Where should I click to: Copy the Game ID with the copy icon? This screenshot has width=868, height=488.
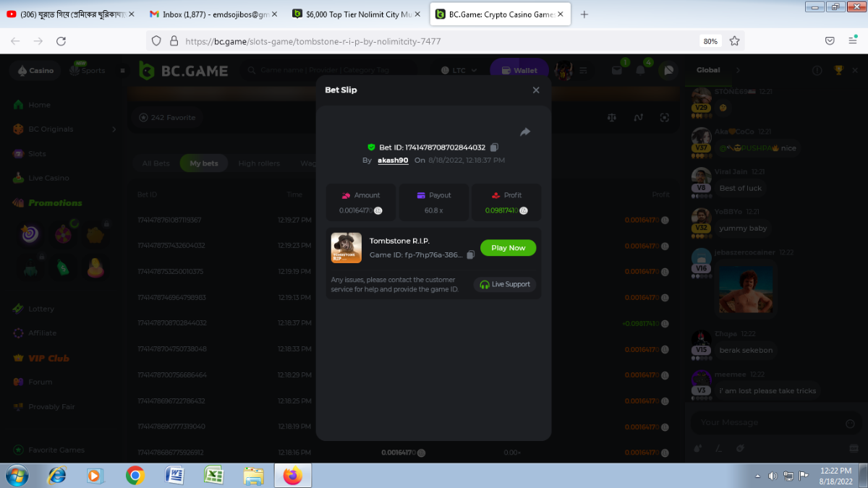[471, 255]
